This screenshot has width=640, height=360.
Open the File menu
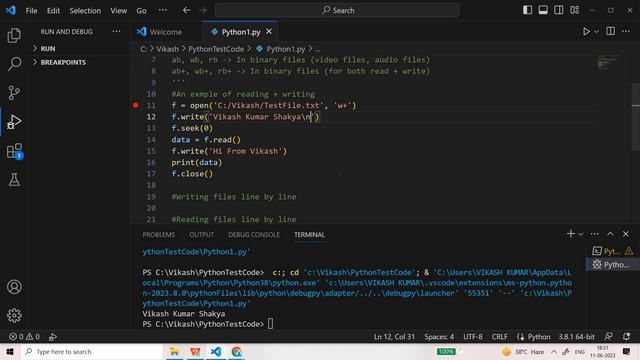31,11
